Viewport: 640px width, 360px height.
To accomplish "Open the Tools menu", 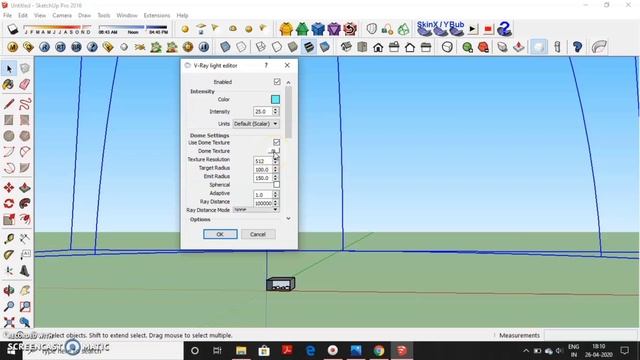I will click(x=104, y=16).
